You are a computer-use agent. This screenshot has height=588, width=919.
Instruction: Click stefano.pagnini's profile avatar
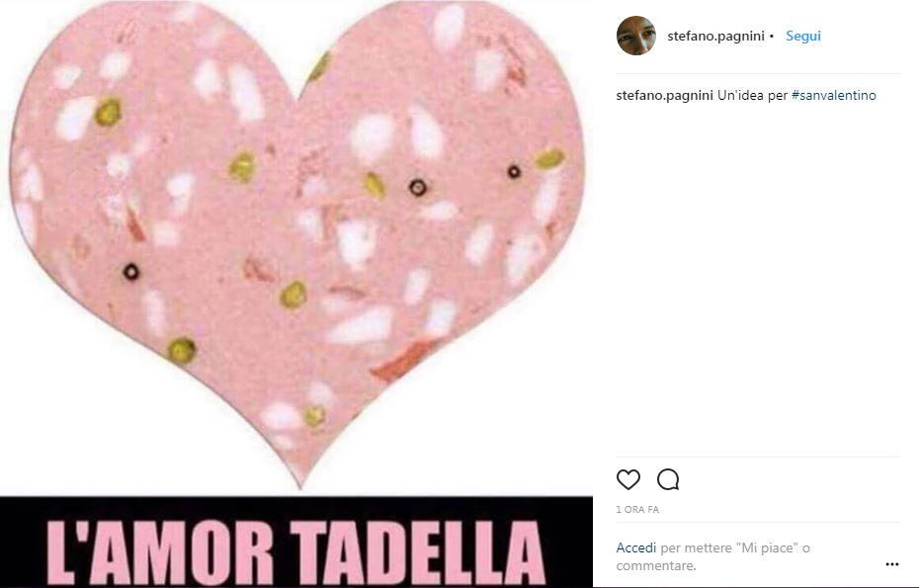636,36
